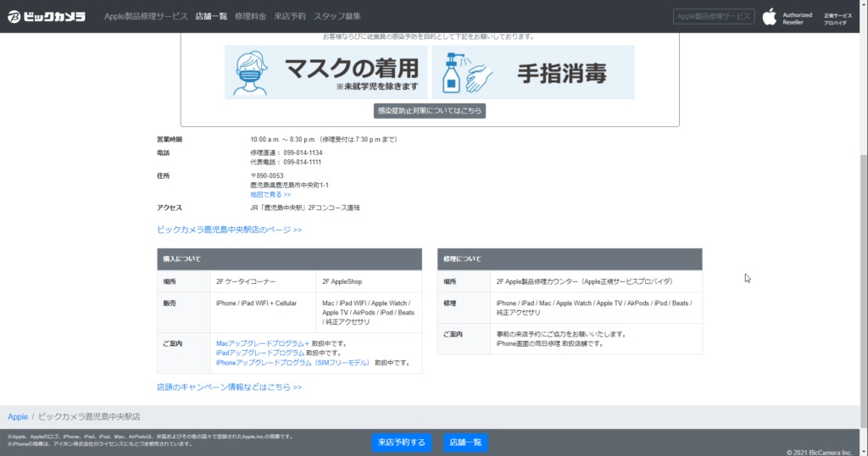Select 来店予約 in the top navigation
Screen dimensions: 868x456
coord(290,17)
